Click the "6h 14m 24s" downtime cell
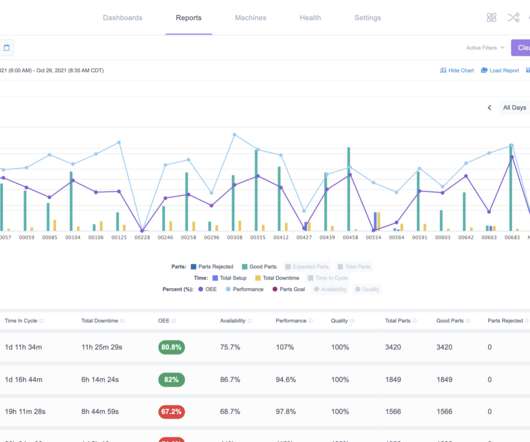 click(100, 379)
